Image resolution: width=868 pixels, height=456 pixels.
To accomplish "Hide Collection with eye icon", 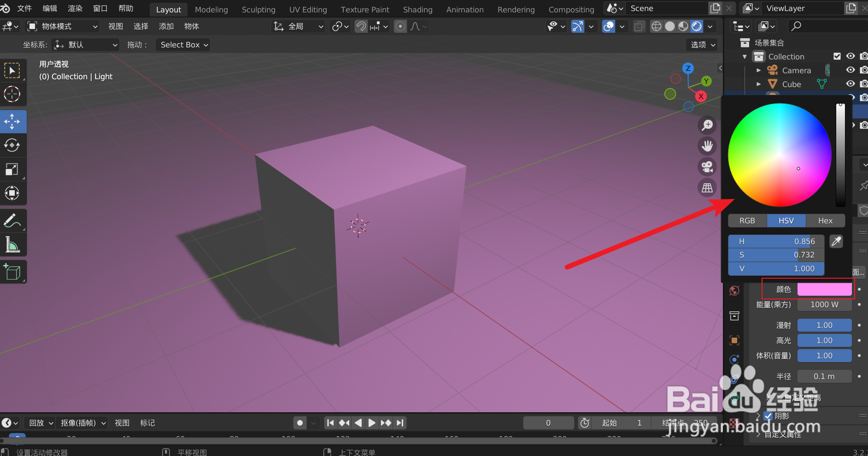I will click(x=850, y=56).
